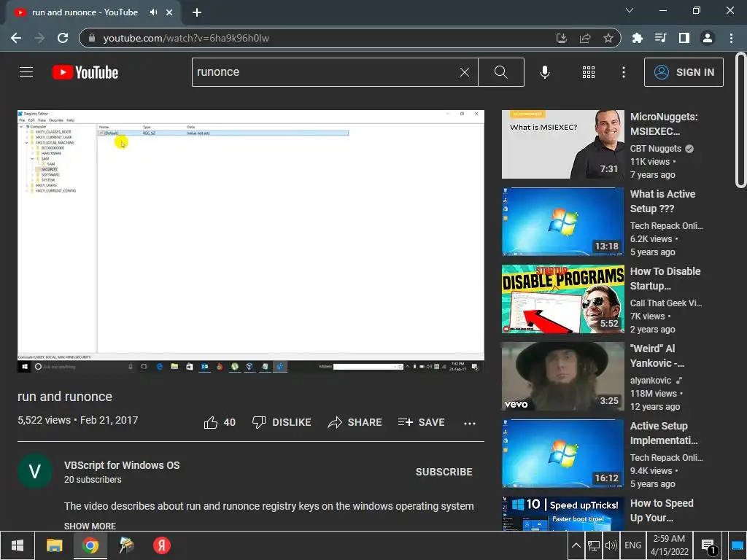The width and height of the screenshot is (747, 560).
Task: Open the clock showing 2:59 AM
Action: [x=669, y=545]
